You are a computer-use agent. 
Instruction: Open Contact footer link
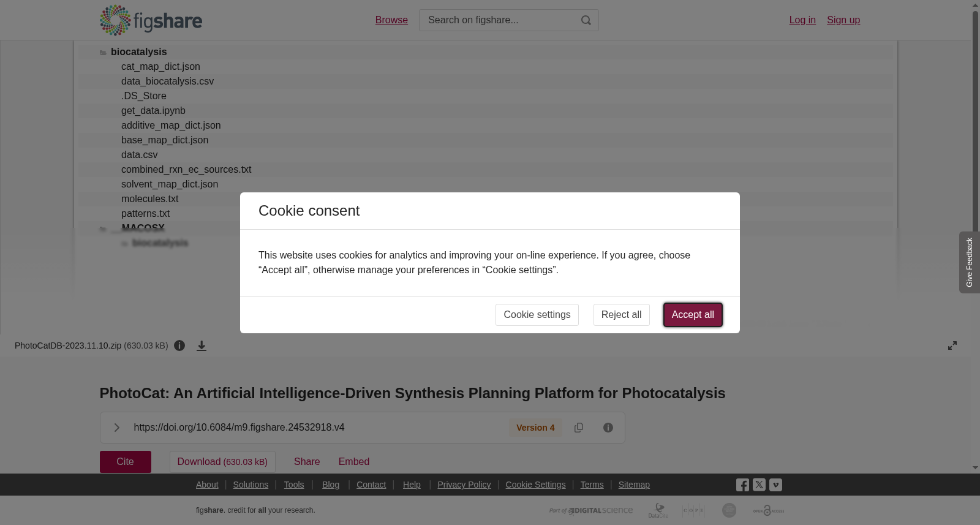371,485
